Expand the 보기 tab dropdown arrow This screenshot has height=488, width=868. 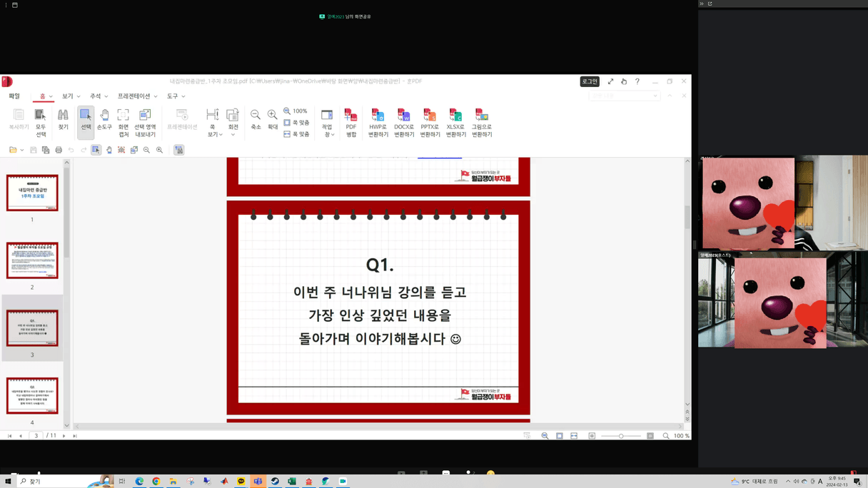coord(79,96)
